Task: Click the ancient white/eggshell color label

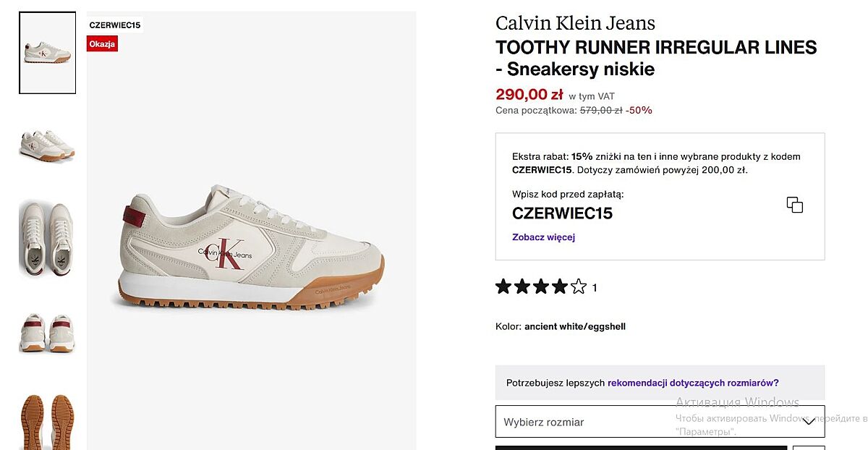Action: coord(574,326)
